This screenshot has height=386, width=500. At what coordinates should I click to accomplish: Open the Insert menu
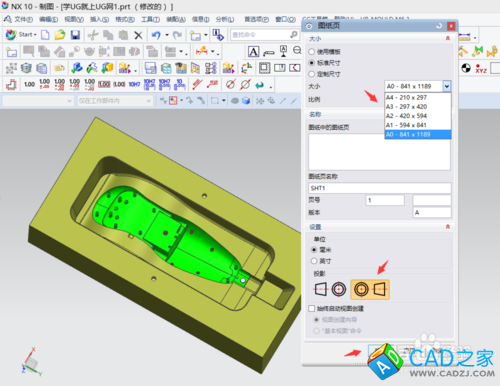(99, 19)
